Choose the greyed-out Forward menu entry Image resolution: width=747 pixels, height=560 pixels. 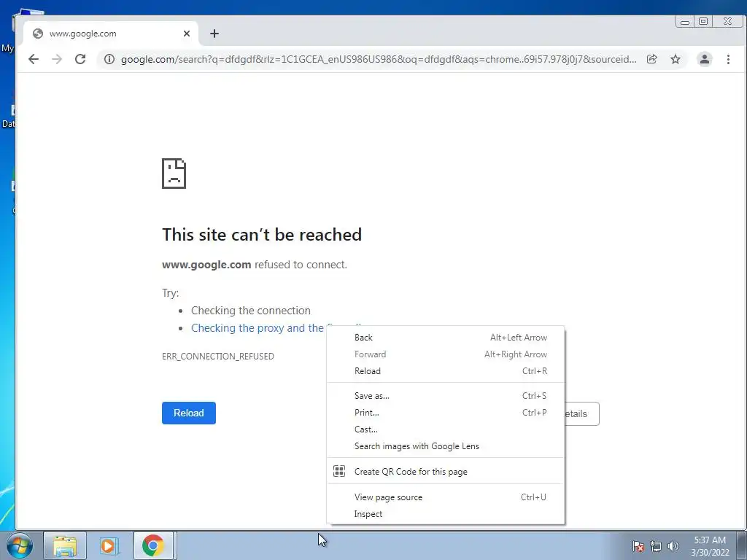click(446, 354)
